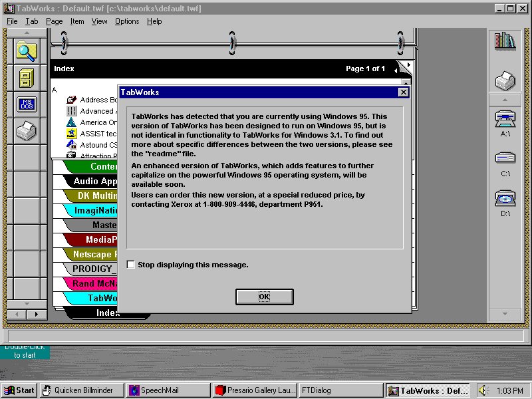Open the Item menu
Screen dimensions: 532x399
click(77, 21)
